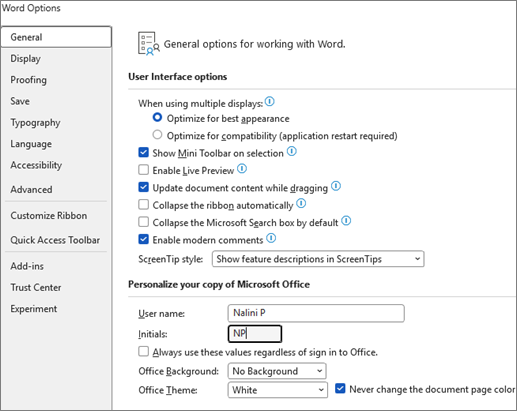
Task: Enable the Live Preview checkbox
Action: pos(143,170)
